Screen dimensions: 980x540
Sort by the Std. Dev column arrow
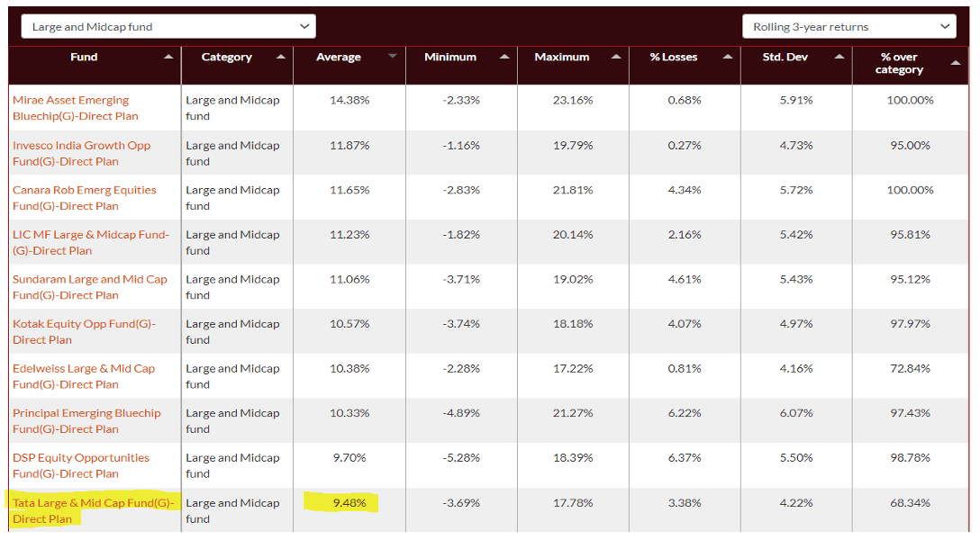[839, 57]
